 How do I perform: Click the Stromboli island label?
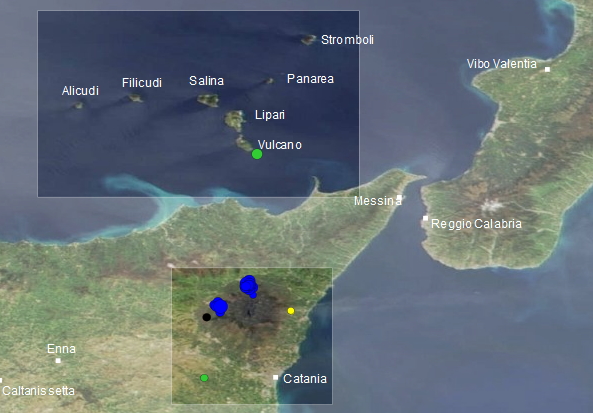(x=347, y=40)
